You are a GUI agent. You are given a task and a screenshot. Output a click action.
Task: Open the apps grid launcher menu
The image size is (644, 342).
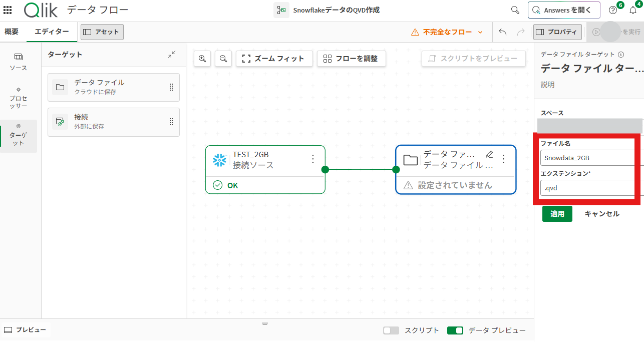[x=8, y=10]
